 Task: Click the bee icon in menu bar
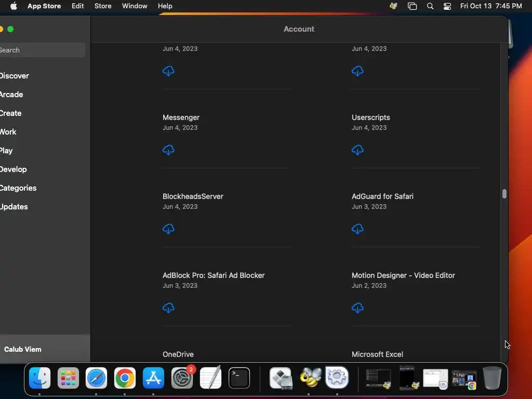(394, 6)
